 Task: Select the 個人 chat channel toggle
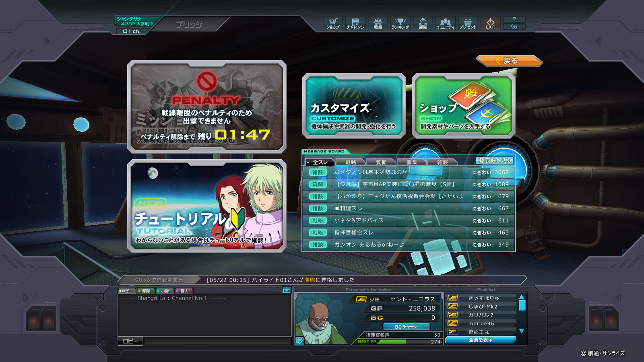coord(184,291)
